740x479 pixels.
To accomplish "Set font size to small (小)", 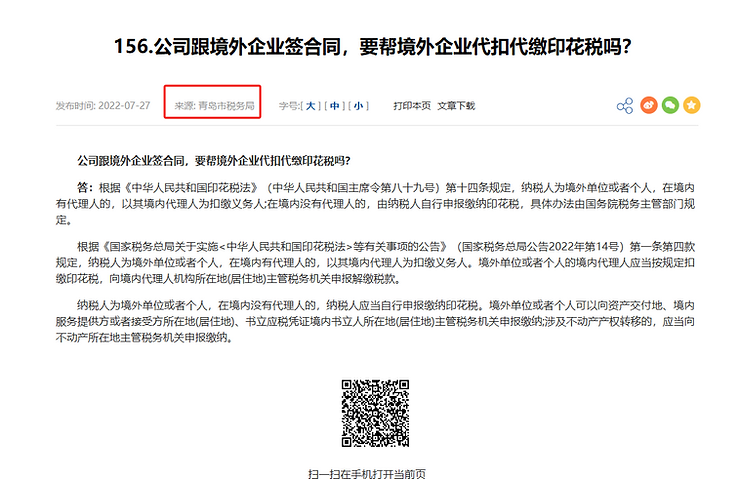I will click(359, 106).
